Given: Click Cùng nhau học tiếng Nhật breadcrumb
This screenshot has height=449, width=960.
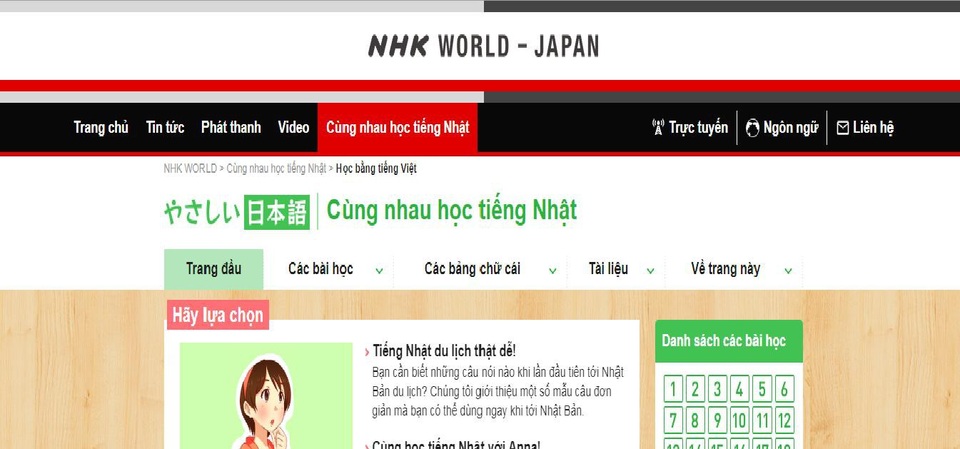Looking at the screenshot, I should [x=276, y=168].
